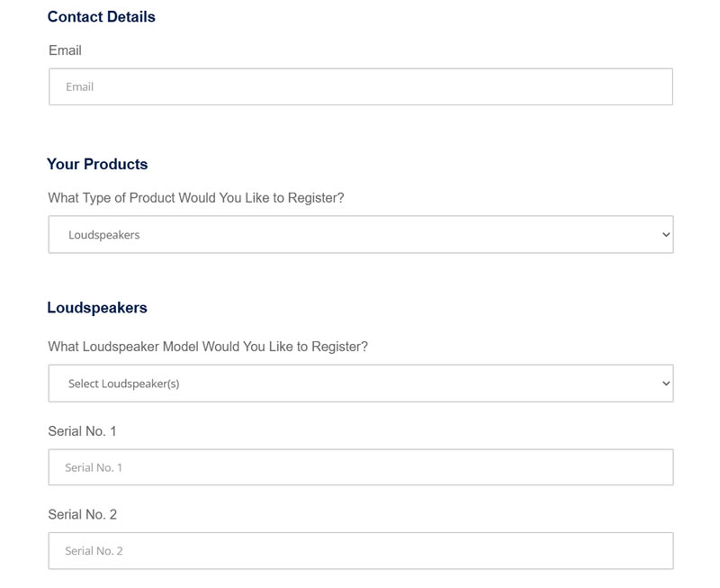Click the Email placeholder text inside the box

coord(80,86)
